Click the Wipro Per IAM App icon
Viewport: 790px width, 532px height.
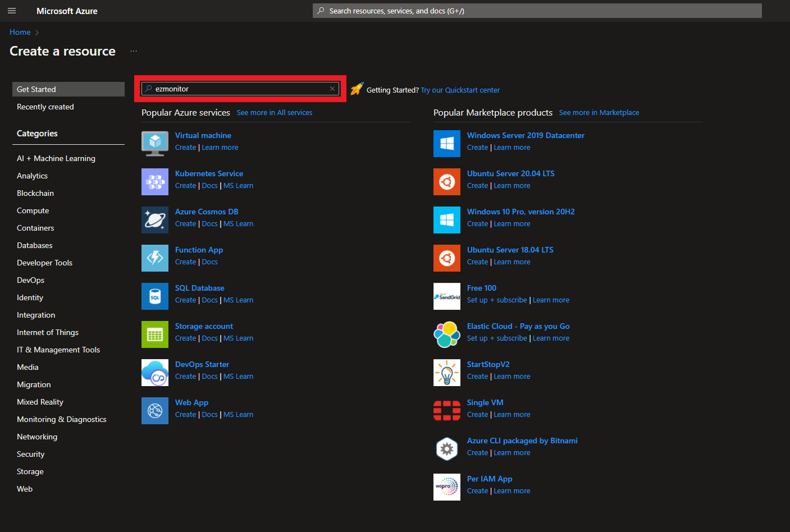click(447, 487)
